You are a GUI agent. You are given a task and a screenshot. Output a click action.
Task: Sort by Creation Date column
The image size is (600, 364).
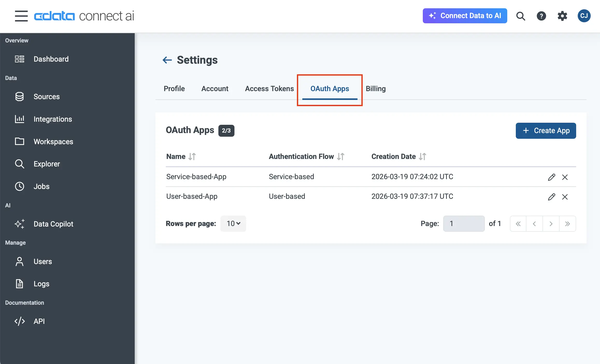pyautogui.click(x=423, y=157)
